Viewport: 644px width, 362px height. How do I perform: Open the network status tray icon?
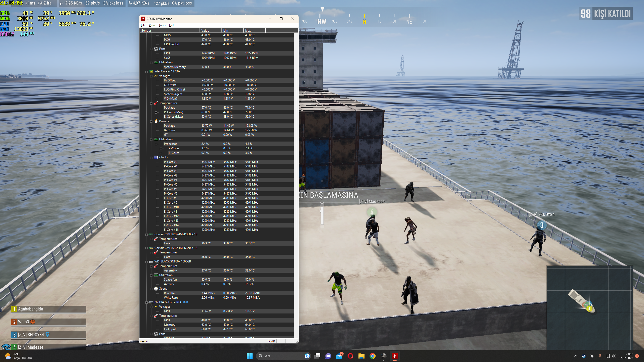click(x=608, y=356)
